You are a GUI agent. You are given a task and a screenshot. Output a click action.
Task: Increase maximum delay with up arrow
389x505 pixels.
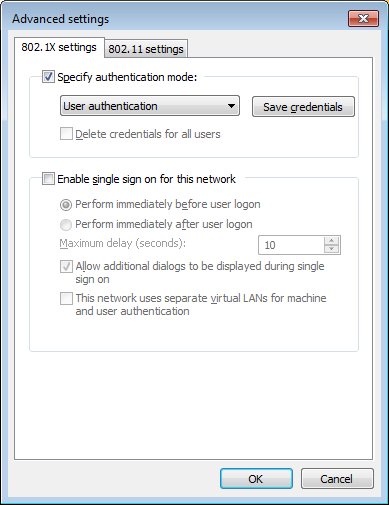331,241
